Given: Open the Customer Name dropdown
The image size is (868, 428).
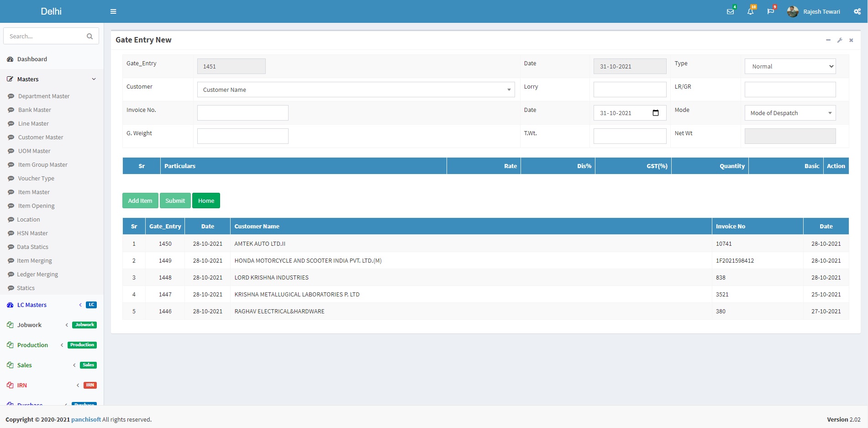Looking at the screenshot, I should click(x=356, y=90).
